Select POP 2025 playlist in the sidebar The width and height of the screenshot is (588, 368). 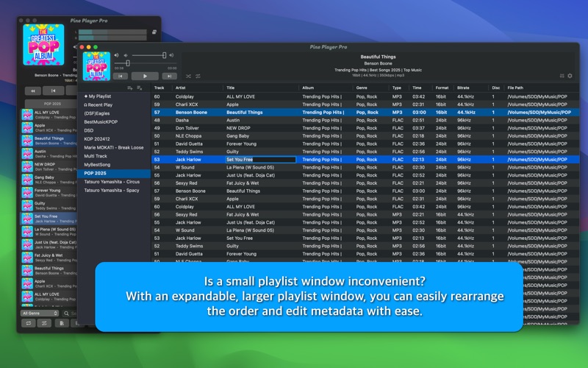[114, 174]
